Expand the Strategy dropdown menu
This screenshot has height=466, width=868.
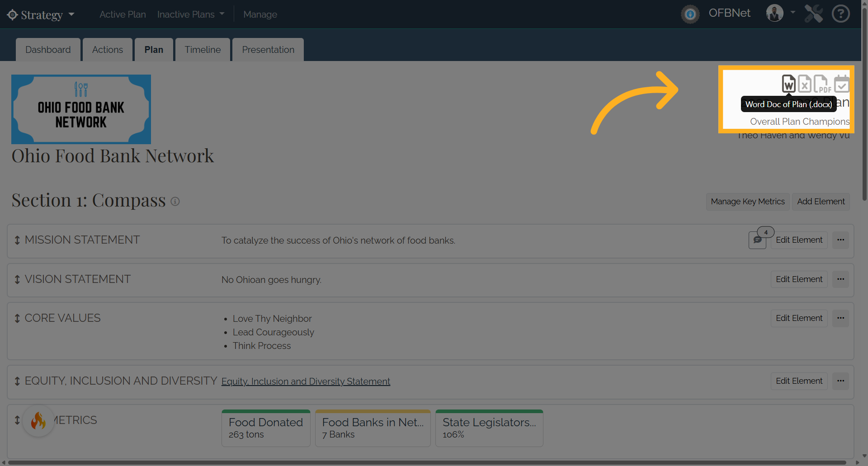coord(71,14)
